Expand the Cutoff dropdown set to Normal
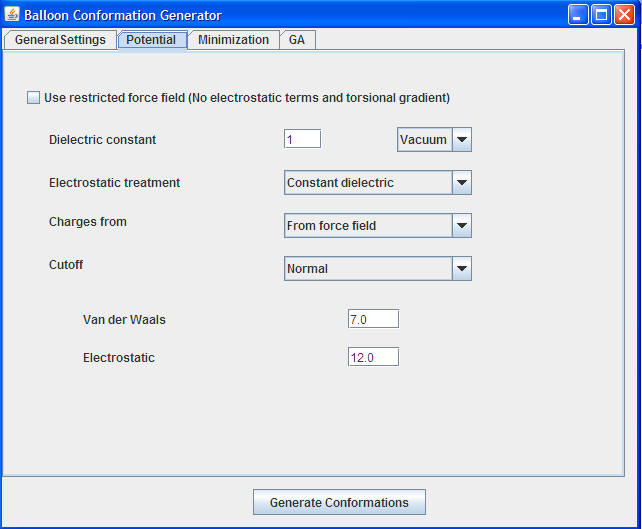 tap(368, 269)
